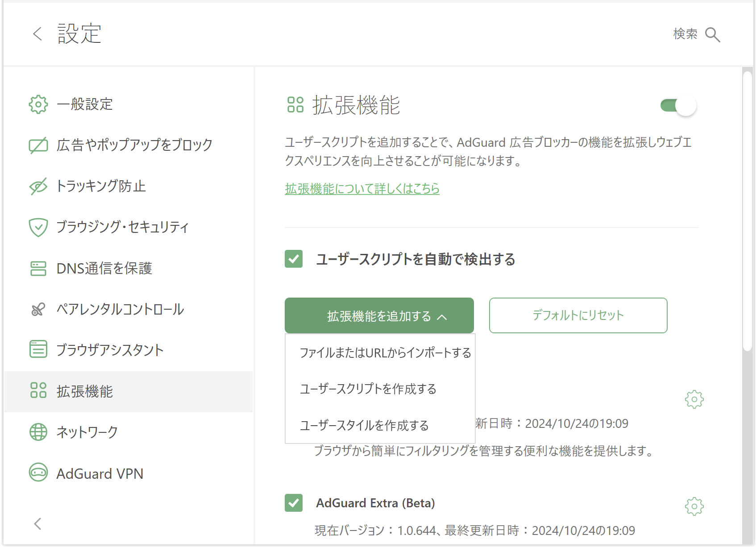The image size is (756, 547).
Task: Click the back arrow next to 設定
Action: pyautogui.click(x=37, y=33)
